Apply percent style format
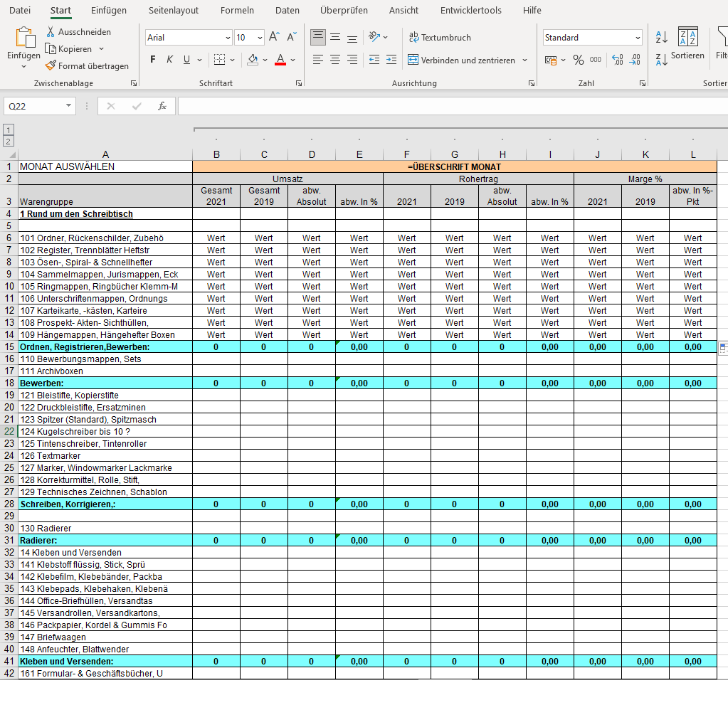The width and height of the screenshot is (728, 705). 578,60
